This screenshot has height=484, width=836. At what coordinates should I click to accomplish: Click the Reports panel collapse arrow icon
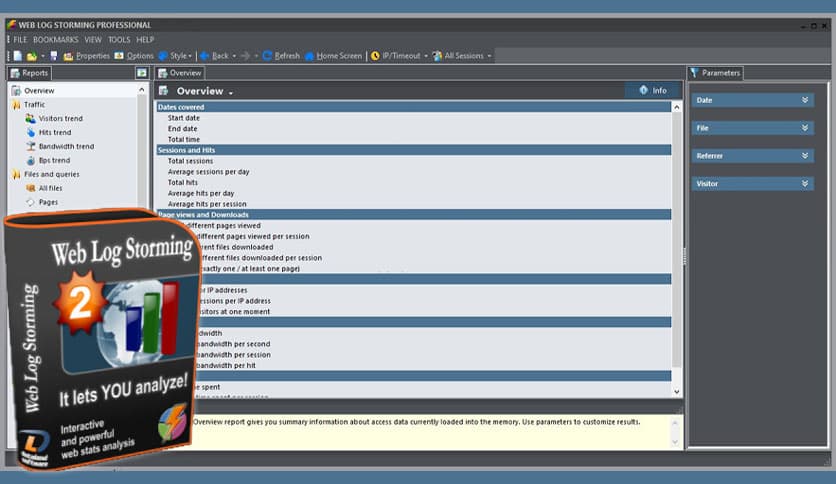coord(142,73)
